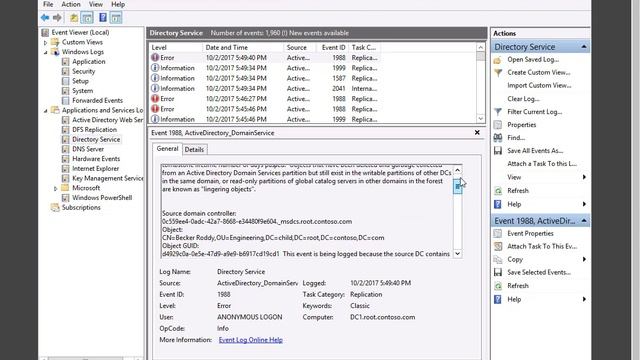Click Refresh under Directory Service actions
This screenshot has width=640, height=360.
coord(518,191)
